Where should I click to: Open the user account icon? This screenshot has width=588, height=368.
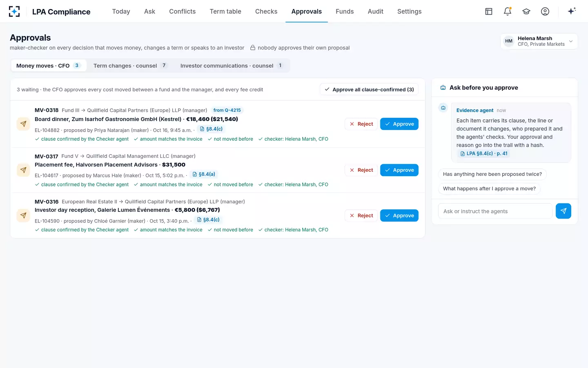coord(545,11)
